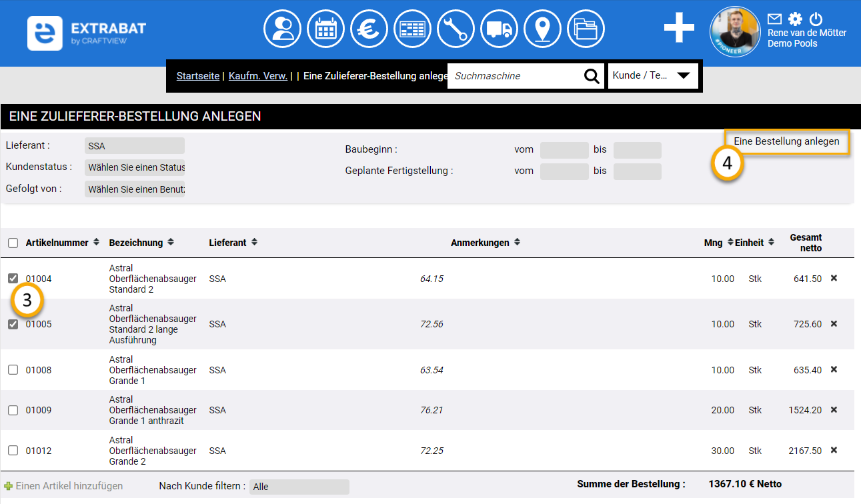Open settings gear icon near profile
The width and height of the screenshot is (861, 504).
[x=795, y=19]
